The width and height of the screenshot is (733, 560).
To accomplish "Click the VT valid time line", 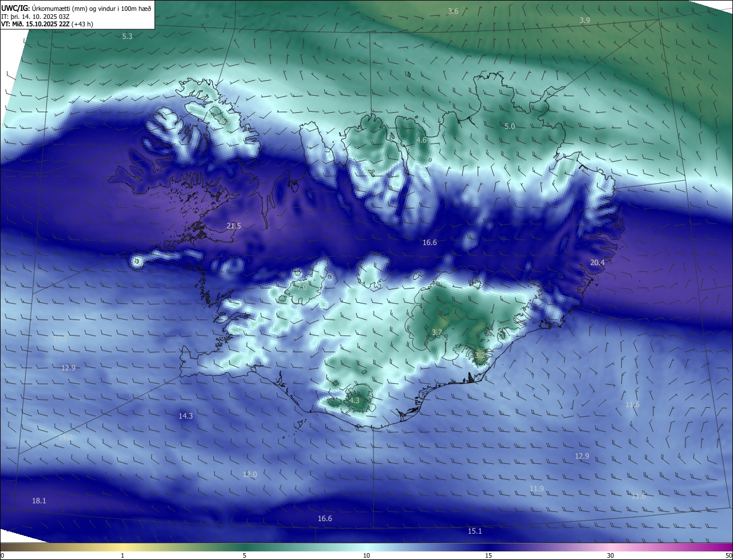I will tap(47, 24).
